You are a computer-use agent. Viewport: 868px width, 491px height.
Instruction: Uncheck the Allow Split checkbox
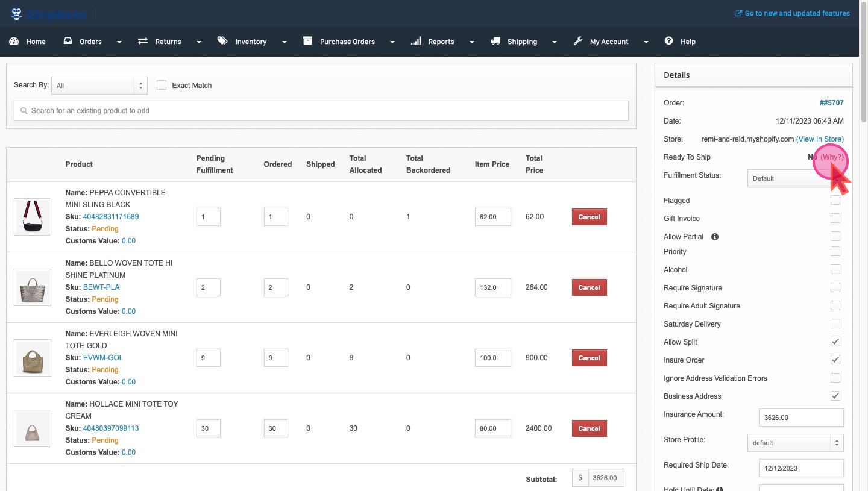point(835,342)
